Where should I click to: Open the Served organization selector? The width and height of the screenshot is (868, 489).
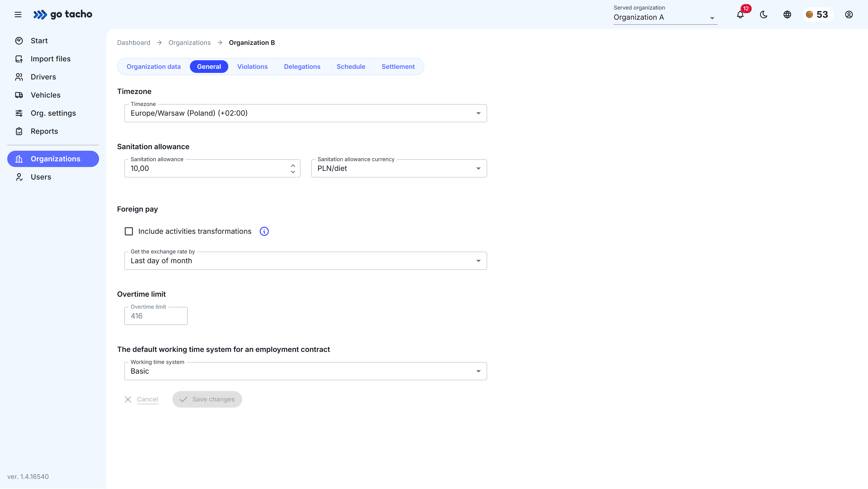click(665, 17)
